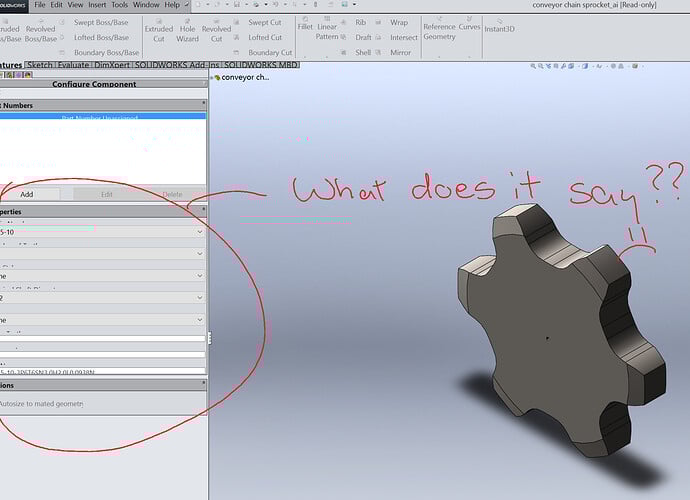This screenshot has width=690, height=500.
Task: Open the View menu
Action: pos(75,5)
